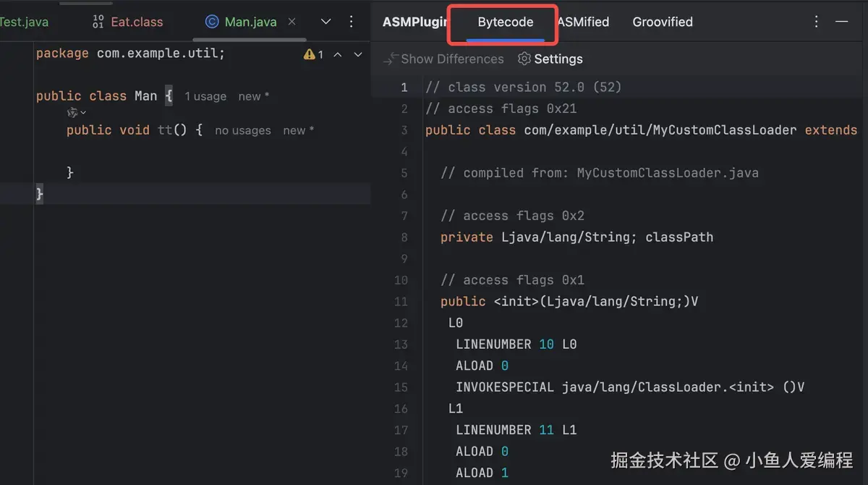Click the closing brace on the highlighted line
The width and height of the screenshot is (868, 485).
pyautogui.click(x=40, y=193)
